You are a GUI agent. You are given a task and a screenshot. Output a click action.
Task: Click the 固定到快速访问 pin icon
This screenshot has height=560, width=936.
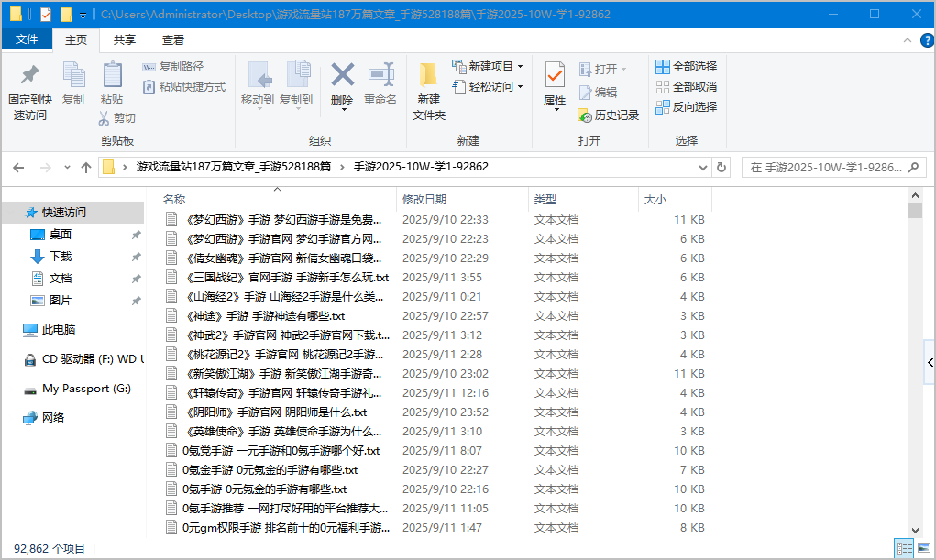click(x=30, y=75)
